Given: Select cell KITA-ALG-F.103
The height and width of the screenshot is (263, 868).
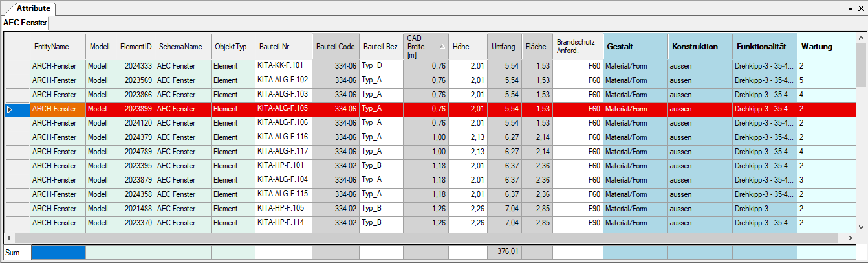Looking at the screenshot, I should pyautogui.click(x=283, y=95).
